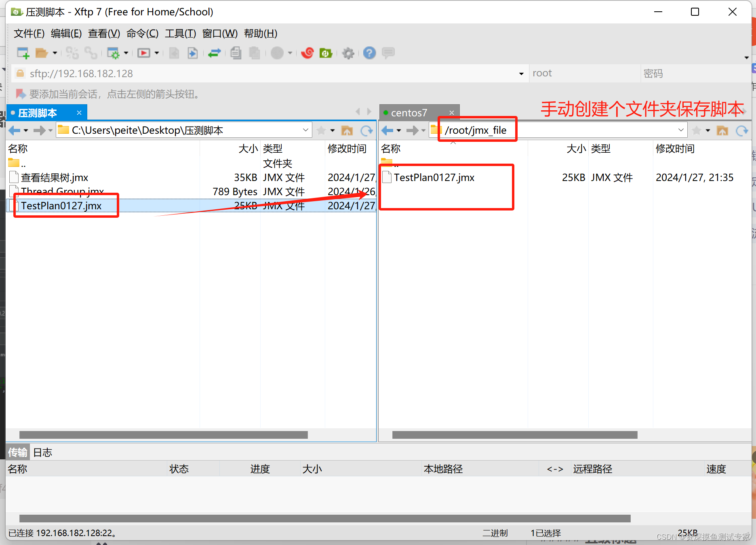The width and height of the screenshot is (756, 545).
Task: Open the 命令(C) menu
Action: click(142, 34)
